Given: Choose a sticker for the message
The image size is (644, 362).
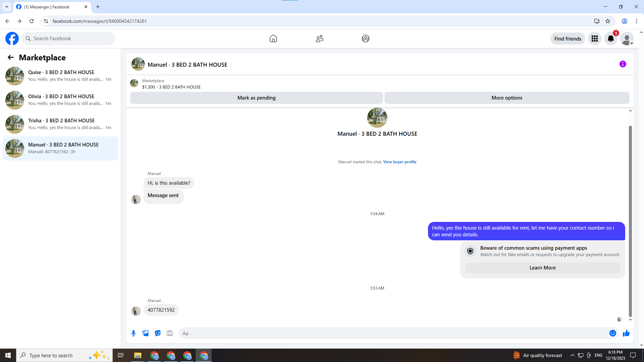Looking at the screenshot, I should point(158,333).
